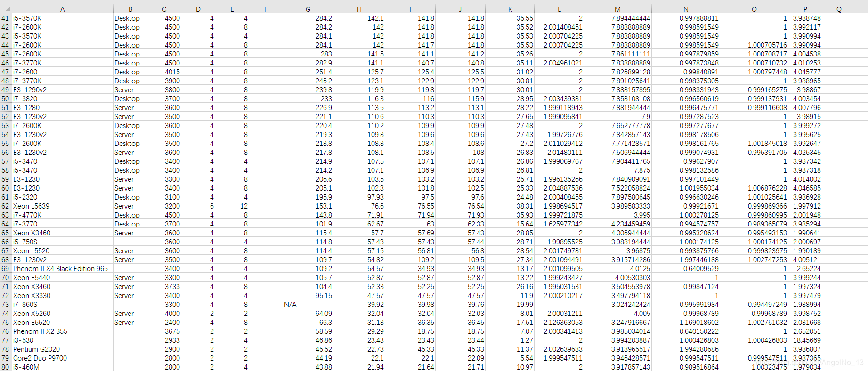868x371 pixels.
Task: Select 'Server' in the Xeon X5260 row
Action: click(x=130, y=314)
